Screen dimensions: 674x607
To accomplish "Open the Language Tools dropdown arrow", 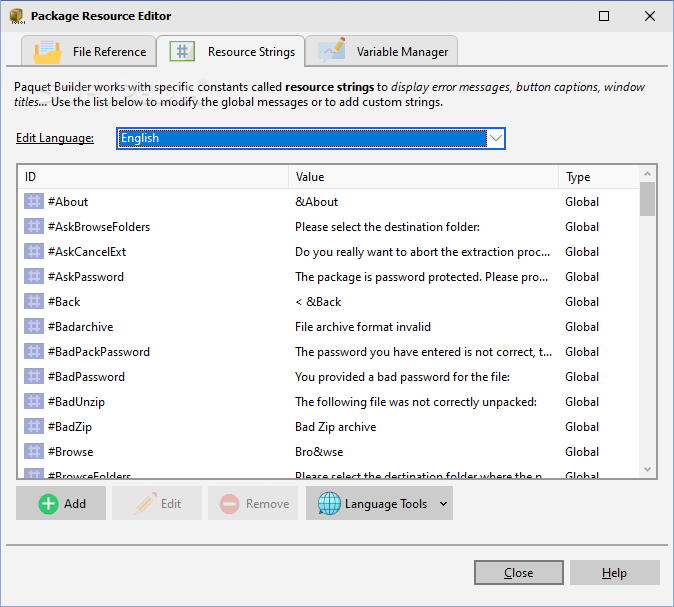I will click(443, 503).
